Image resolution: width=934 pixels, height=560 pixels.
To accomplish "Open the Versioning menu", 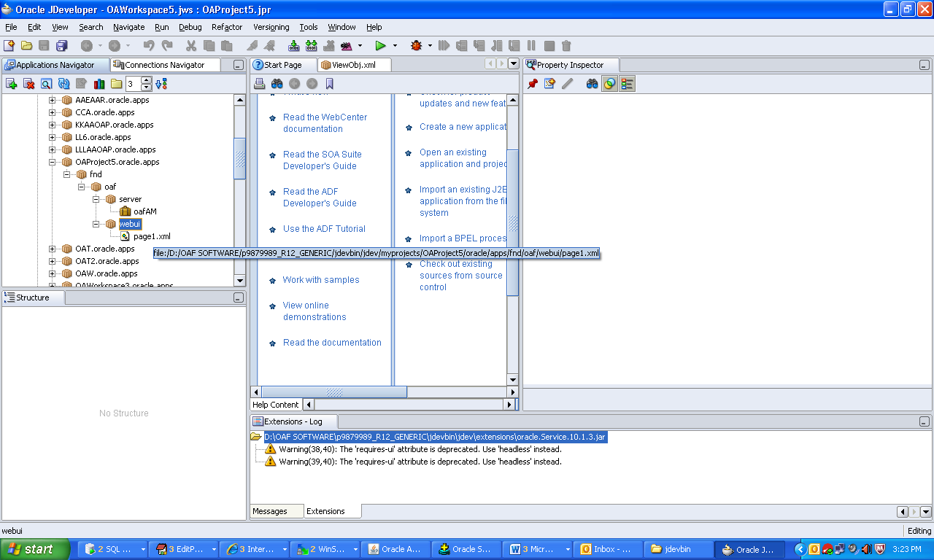I will 271,27.
